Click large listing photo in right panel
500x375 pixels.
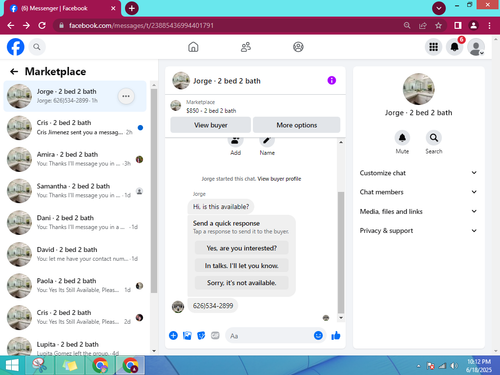(419, 89)
